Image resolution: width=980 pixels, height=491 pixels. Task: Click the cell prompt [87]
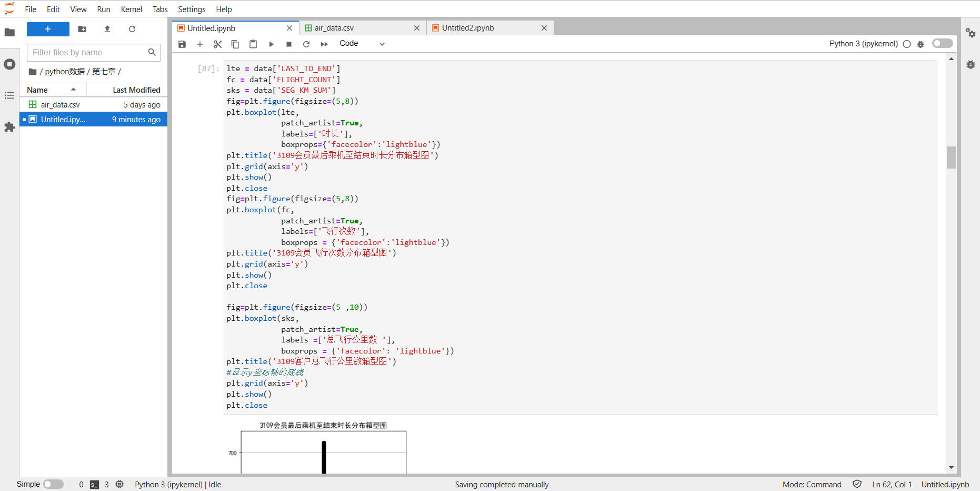click(208, 68)
